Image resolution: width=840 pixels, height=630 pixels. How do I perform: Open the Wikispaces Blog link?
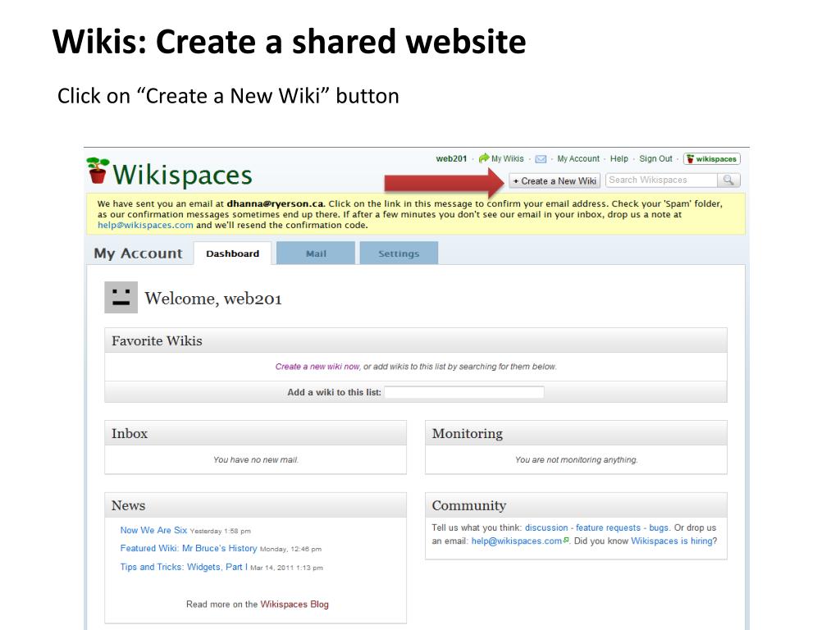point(294,605)
